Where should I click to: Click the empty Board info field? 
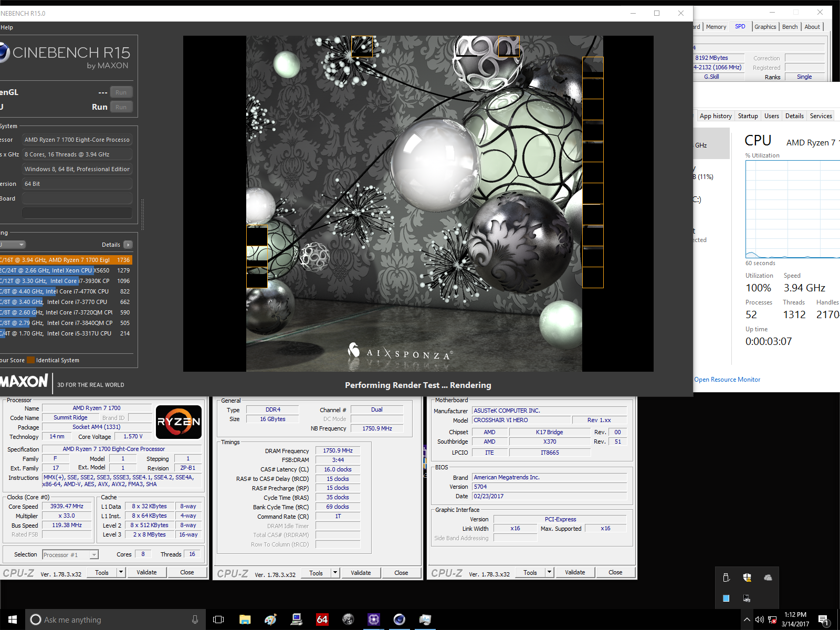tap(77, 198)
